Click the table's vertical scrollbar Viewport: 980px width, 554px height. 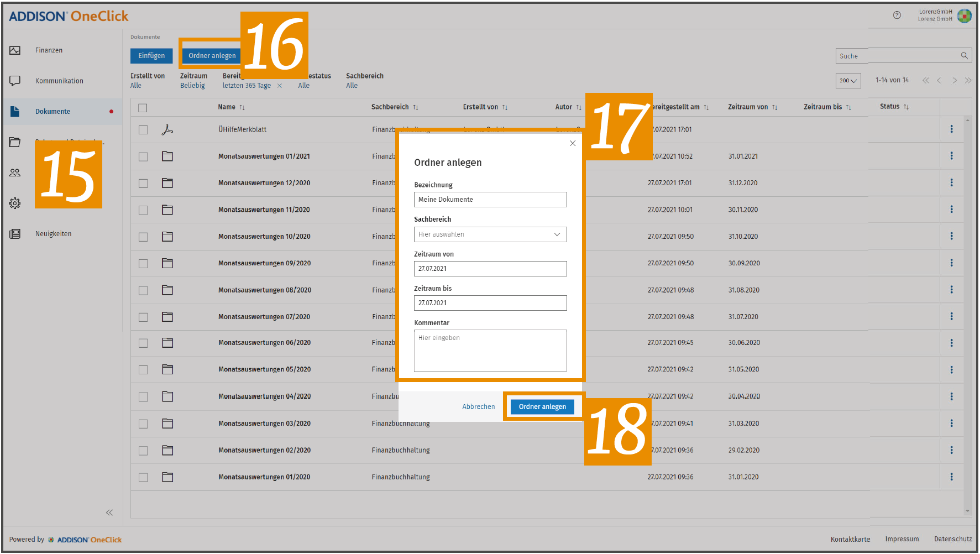pos(967,315)
